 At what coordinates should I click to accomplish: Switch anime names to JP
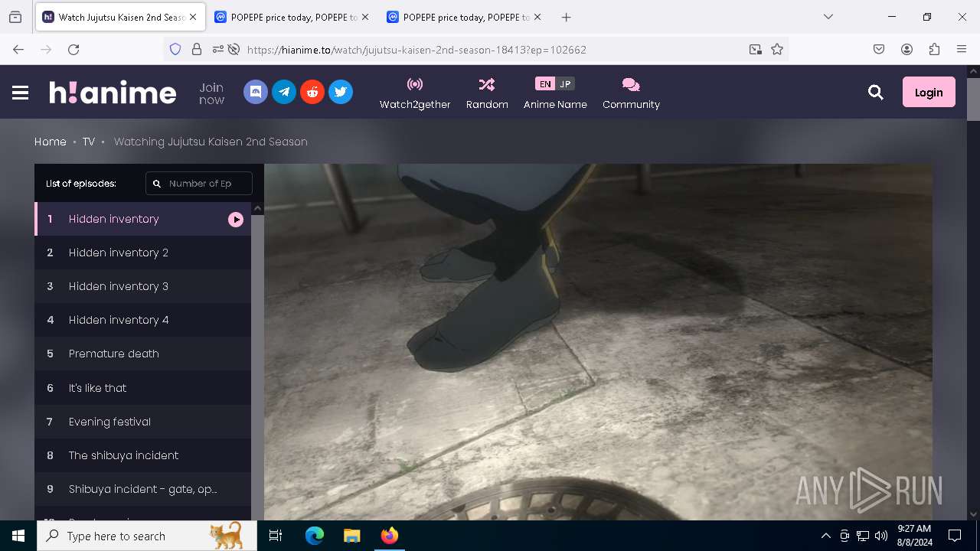(x=565, y=84)
